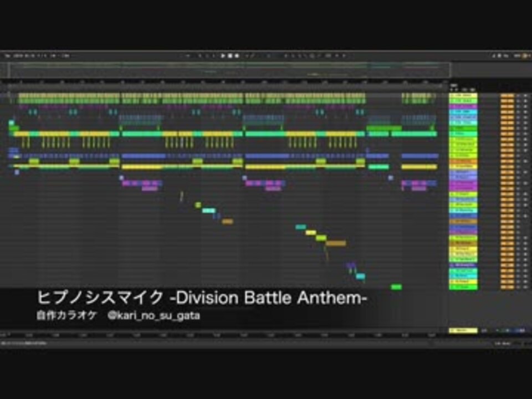Start playback with the transport Play button
Screen dimensions: 532x399
[x=223, y=55]
